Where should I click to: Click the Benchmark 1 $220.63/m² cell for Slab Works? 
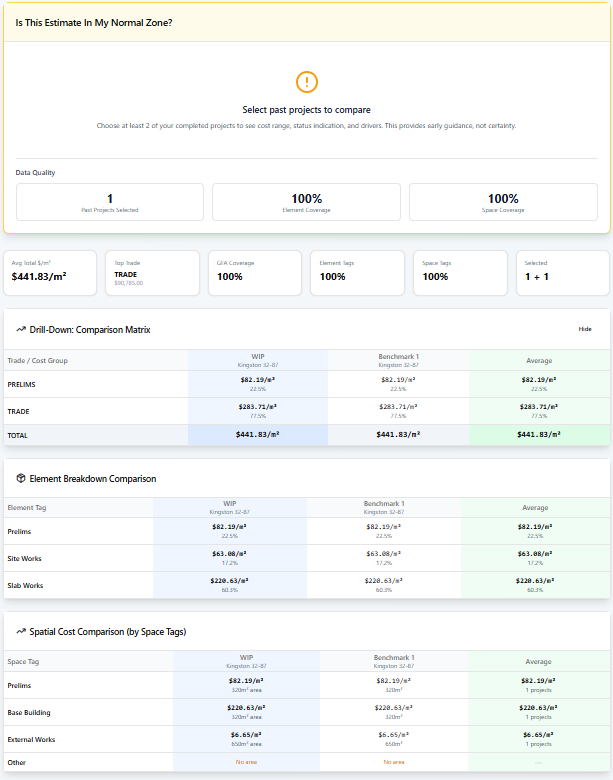click(x=384, y=585)
